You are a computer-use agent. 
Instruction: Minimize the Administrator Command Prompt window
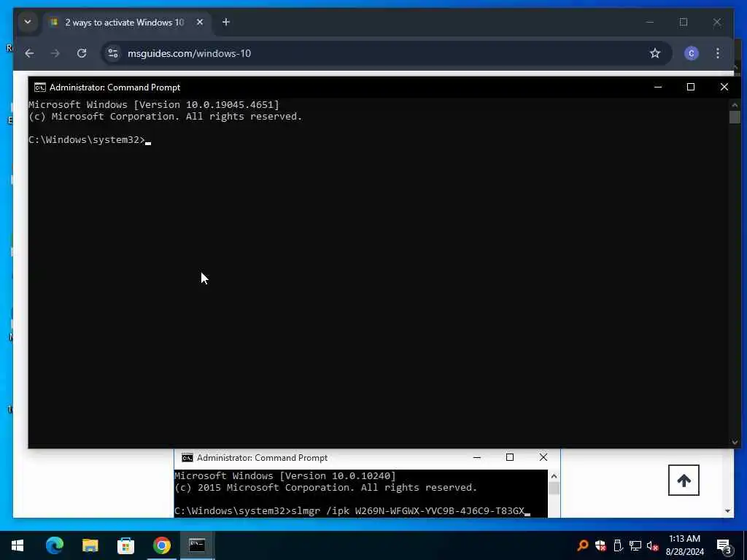coord(658,87)
